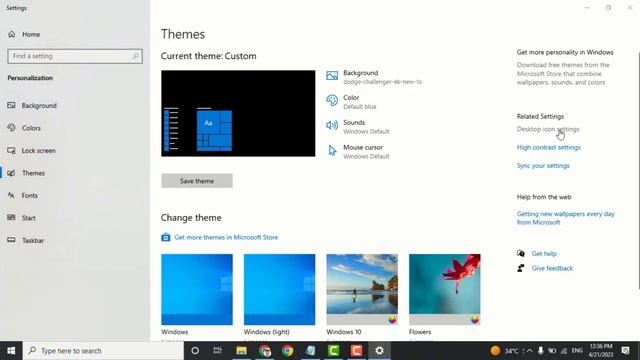Click the Background picture icon

tap(332, 76)
